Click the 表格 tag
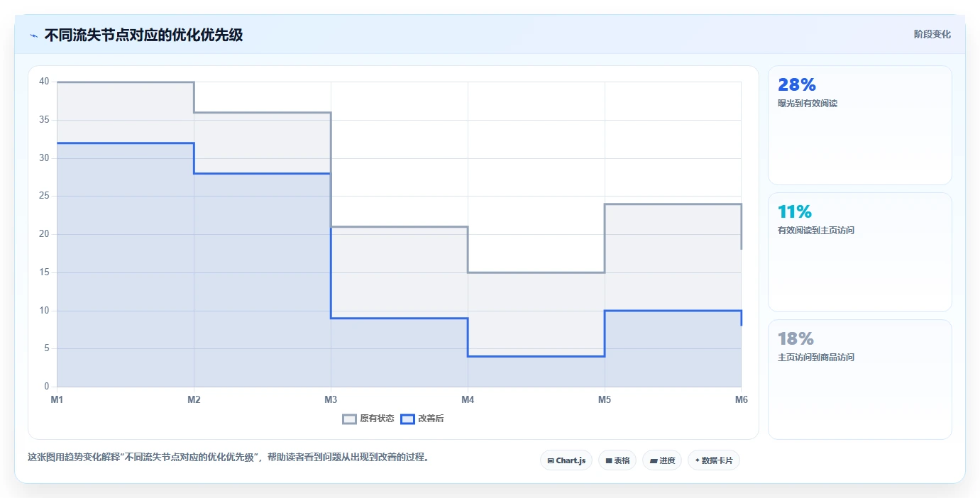This screenshot has height=498, width=980. (617, 460)
